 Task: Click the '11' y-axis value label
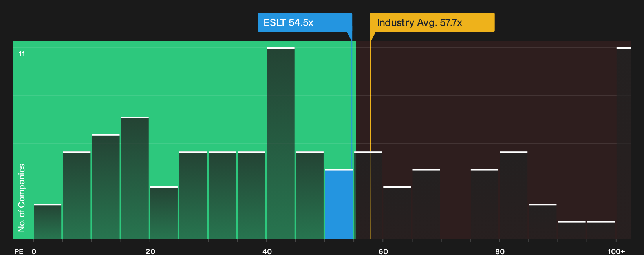(x=22, y=54)
